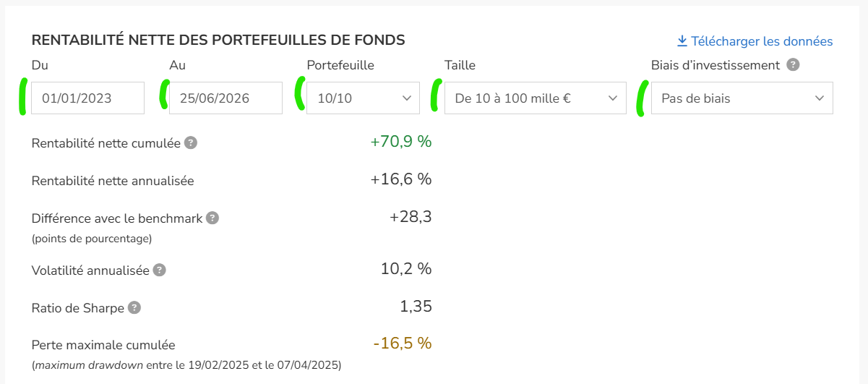The image size is (868, 384).
Task: Click the Ratio de Sharpe question mark icon
Action: pos(134,308)
